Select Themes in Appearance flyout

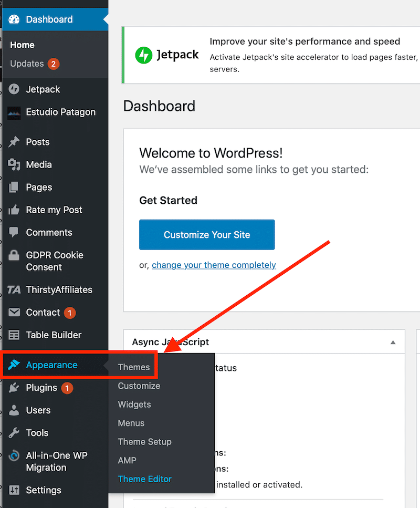tap(134, 367)
